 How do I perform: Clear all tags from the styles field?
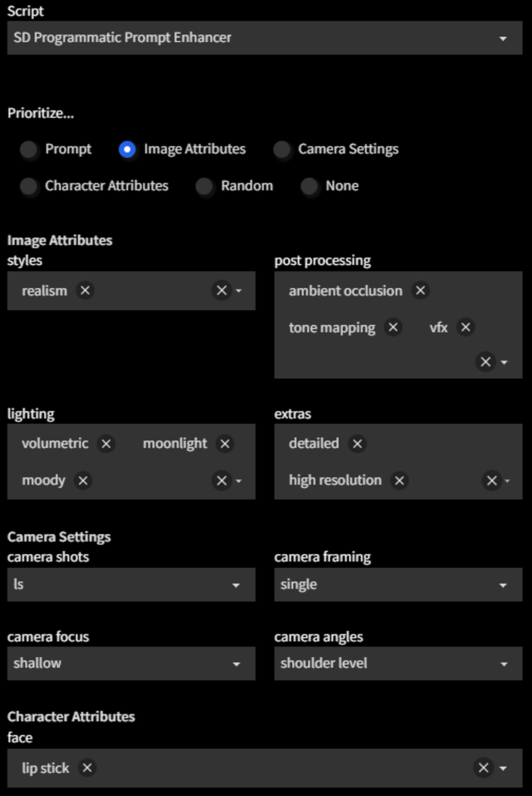[x=222, y=291]
